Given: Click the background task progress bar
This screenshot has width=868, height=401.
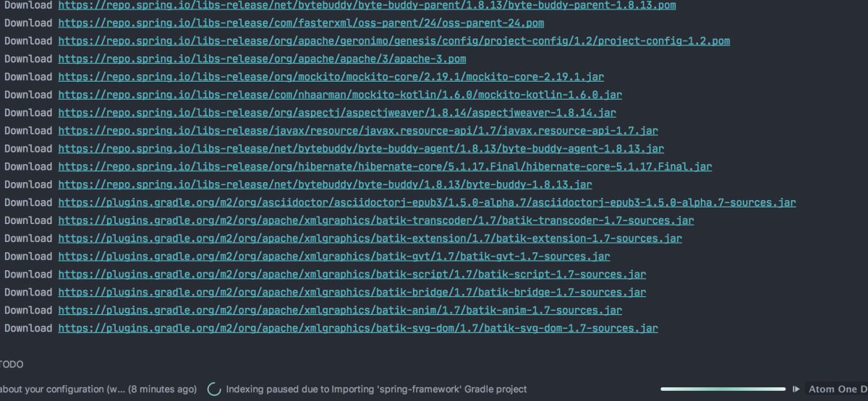Looking at the screenshot, I should coord(723,389).
